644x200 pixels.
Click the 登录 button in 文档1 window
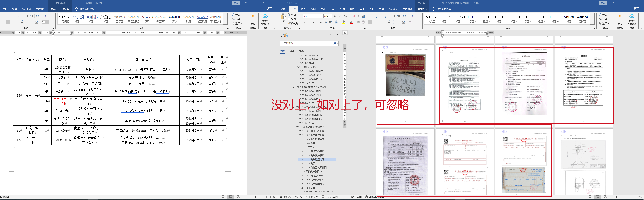pyautogui.click(x=236, y=3)
